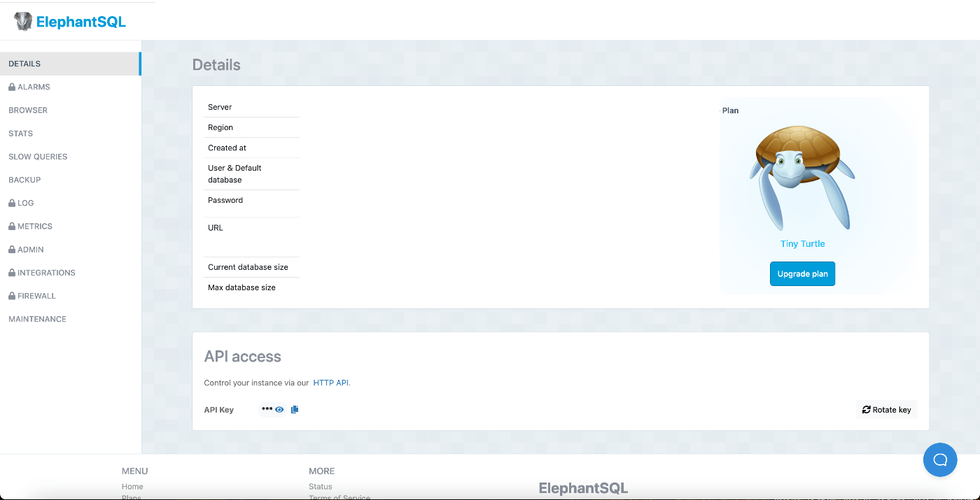The image size is (980, 500).
Task: Open the chat support bubble
Action: pos(940,459)
